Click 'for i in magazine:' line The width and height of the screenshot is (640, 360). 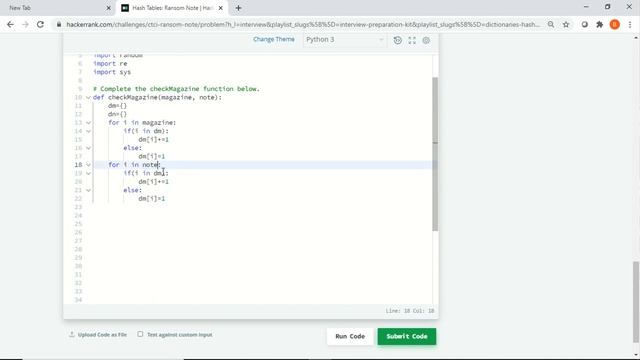click(x=142, y=122)
